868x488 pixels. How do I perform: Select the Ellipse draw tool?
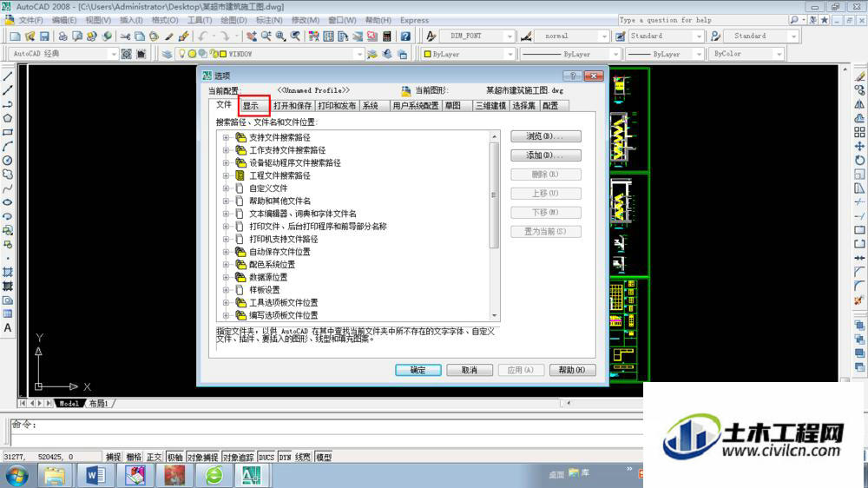click(8, 202)
